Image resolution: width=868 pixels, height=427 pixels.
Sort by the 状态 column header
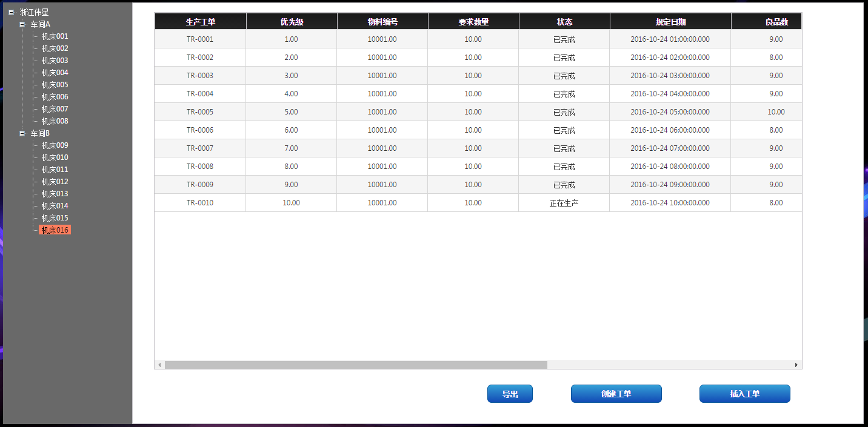click(564, 22)
